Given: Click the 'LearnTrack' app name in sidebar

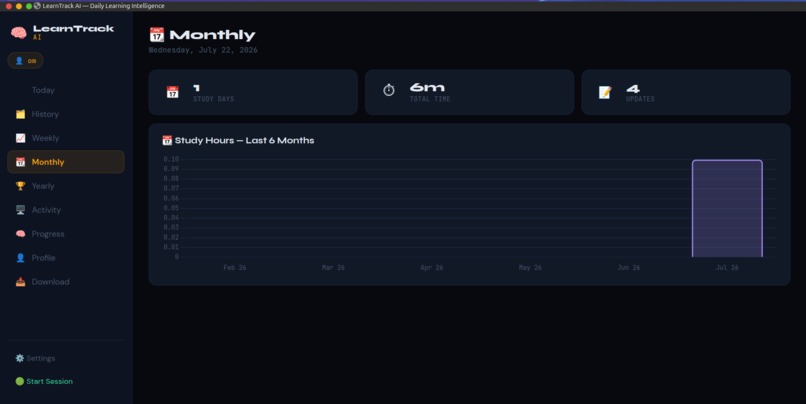Looking at the screenshot, I should (x=74, y=29).
